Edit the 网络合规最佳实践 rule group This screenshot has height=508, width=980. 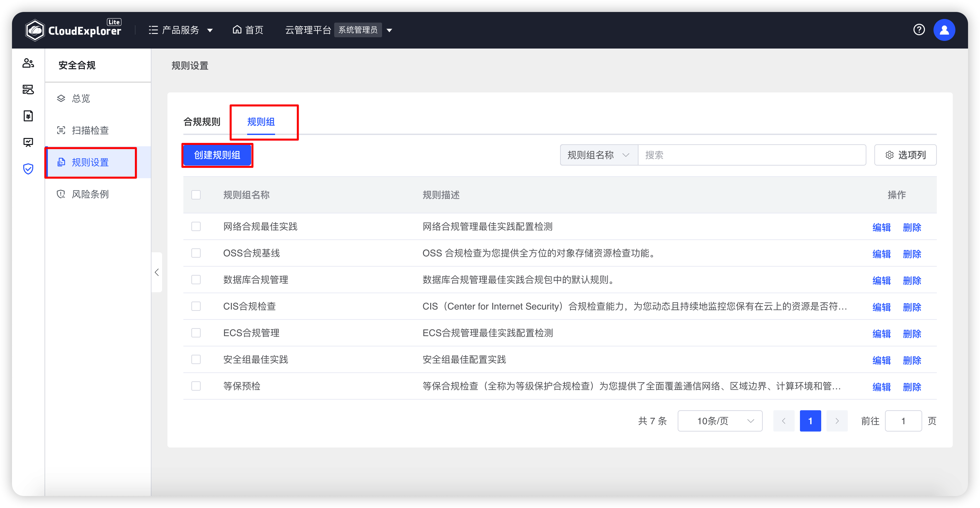(881, 227)
